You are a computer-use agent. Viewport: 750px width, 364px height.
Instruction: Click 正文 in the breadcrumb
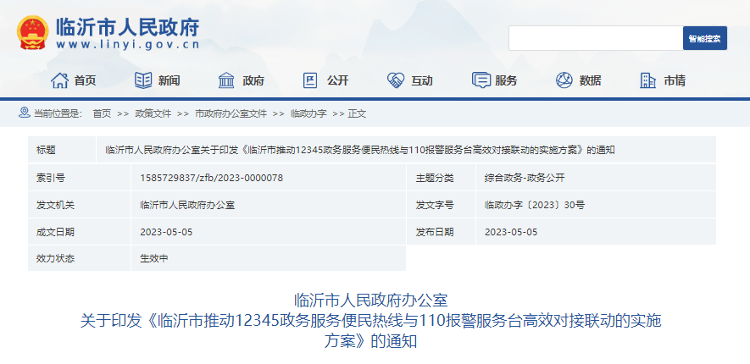point(357,114)
